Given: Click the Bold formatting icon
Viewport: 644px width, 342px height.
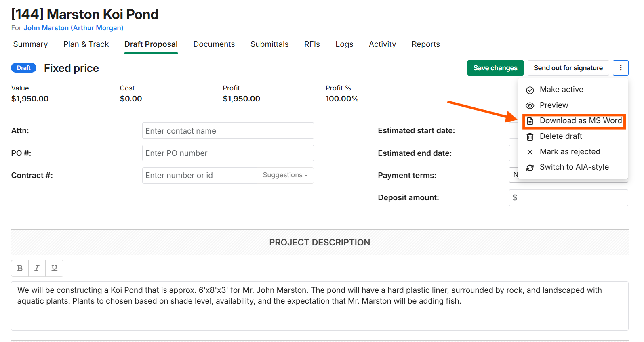Looking at the screenshot, I should tap(20, 268).
